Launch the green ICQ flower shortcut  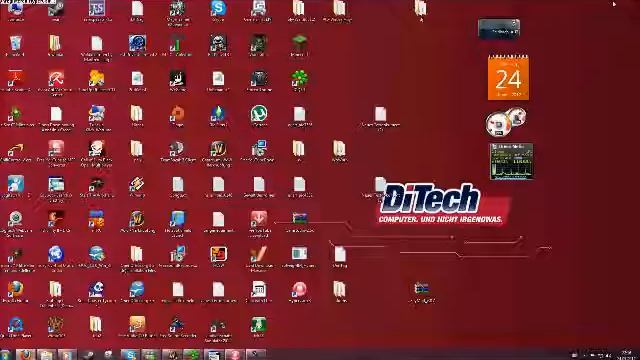point(299,79)
